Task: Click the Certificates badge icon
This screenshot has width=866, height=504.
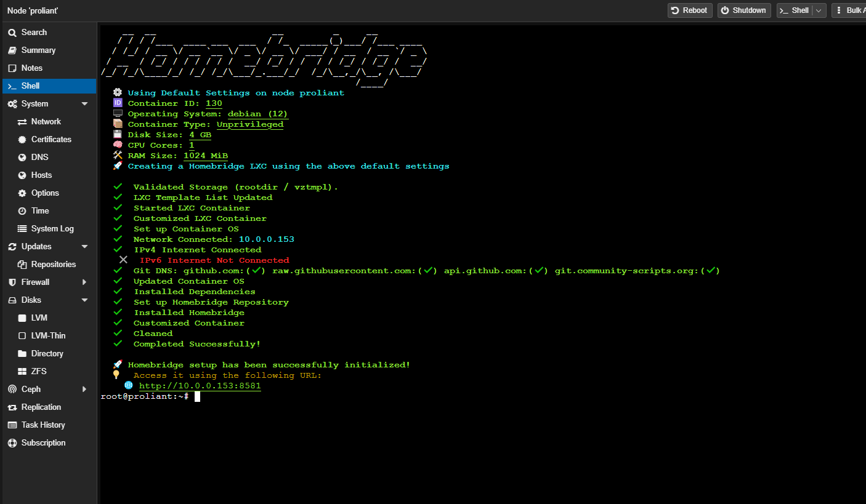Action: 22,140
